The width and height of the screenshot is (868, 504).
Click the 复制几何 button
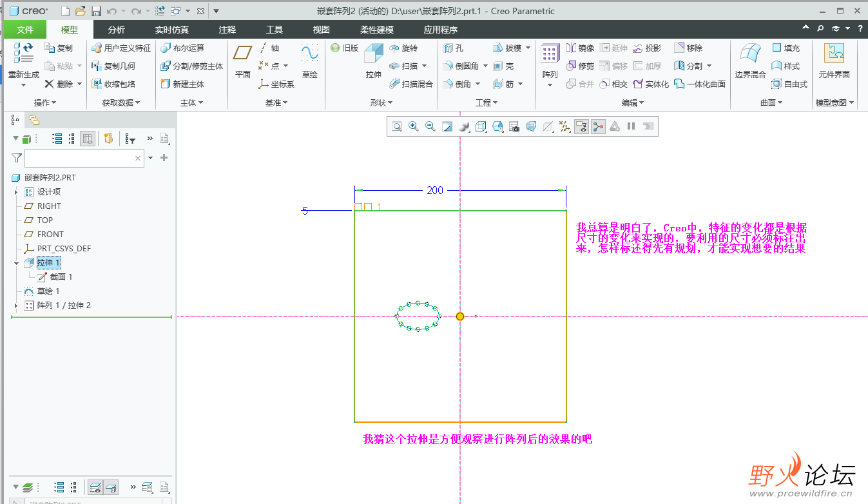click(113, 66)
